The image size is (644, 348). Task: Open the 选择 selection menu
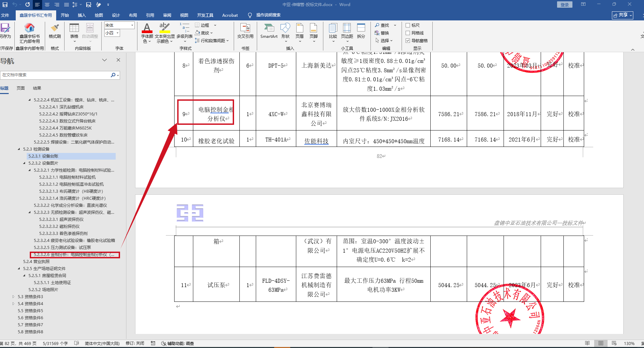coord(384,40)
